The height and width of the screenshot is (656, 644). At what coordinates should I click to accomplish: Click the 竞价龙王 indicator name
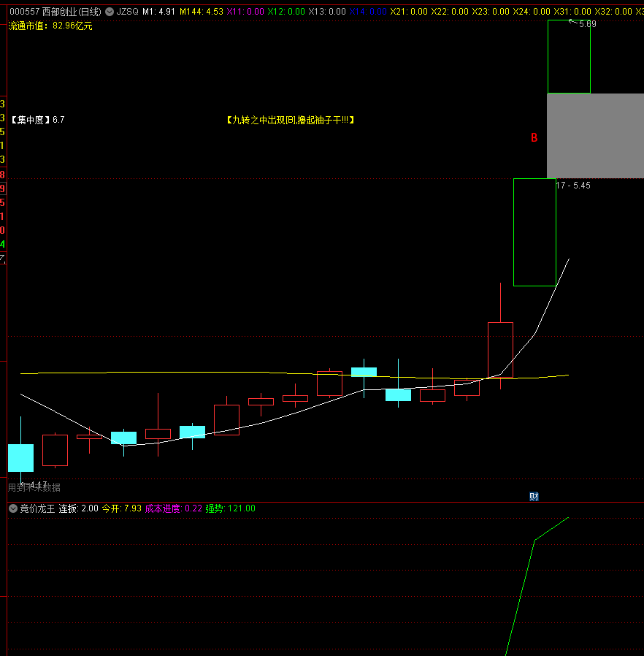click(38, 508)
